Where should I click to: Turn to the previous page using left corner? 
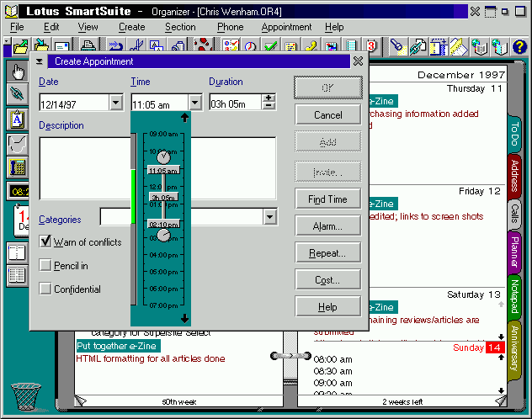pos(80,401)
